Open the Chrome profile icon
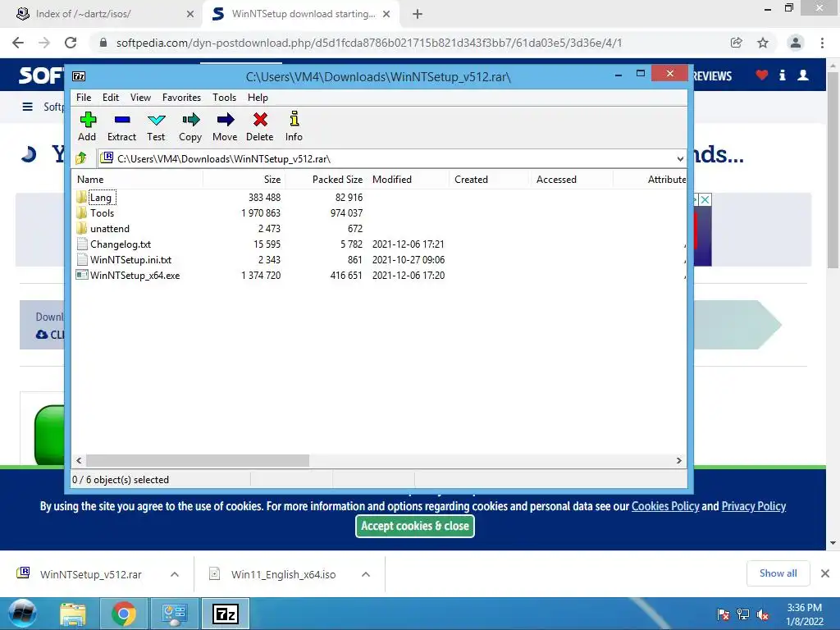Image resolution: width=840 pixels, height=630 pixels. pyautogui.click(x=796, y=43)
